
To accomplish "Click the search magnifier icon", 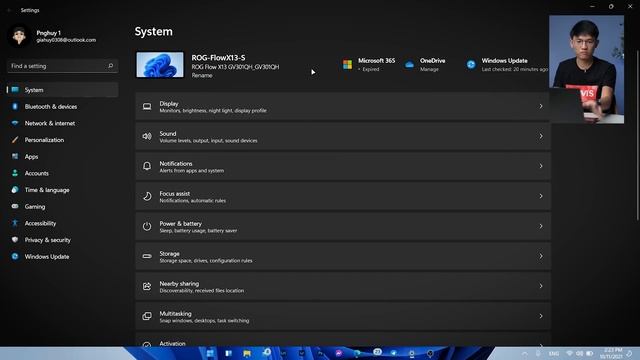I will click(x=110, y=66).
